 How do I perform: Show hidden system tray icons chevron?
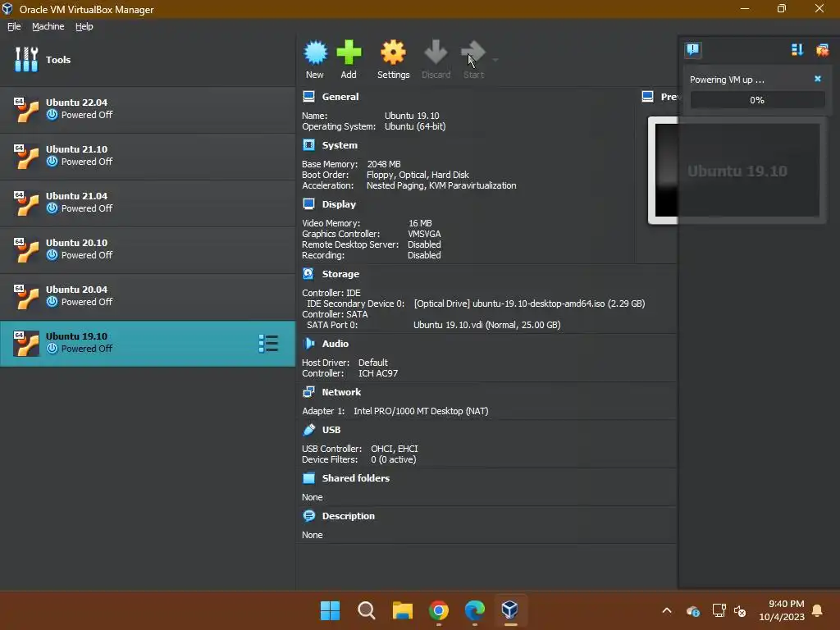pos(667,610)
